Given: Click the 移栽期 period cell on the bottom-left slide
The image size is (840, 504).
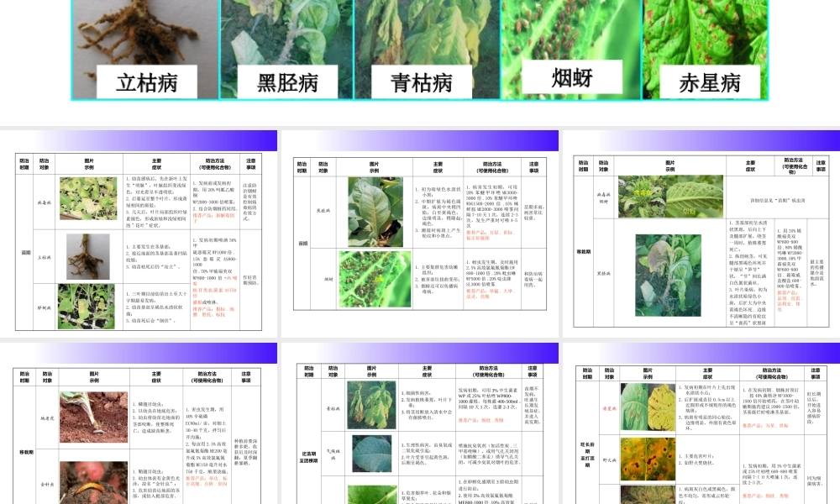Looking at the screenshot, I should [27, 452].
